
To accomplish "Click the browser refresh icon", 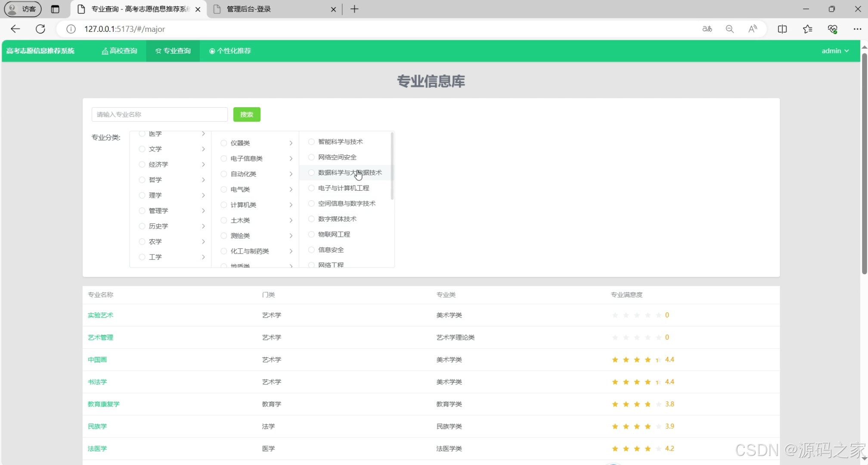I will 40,29.
